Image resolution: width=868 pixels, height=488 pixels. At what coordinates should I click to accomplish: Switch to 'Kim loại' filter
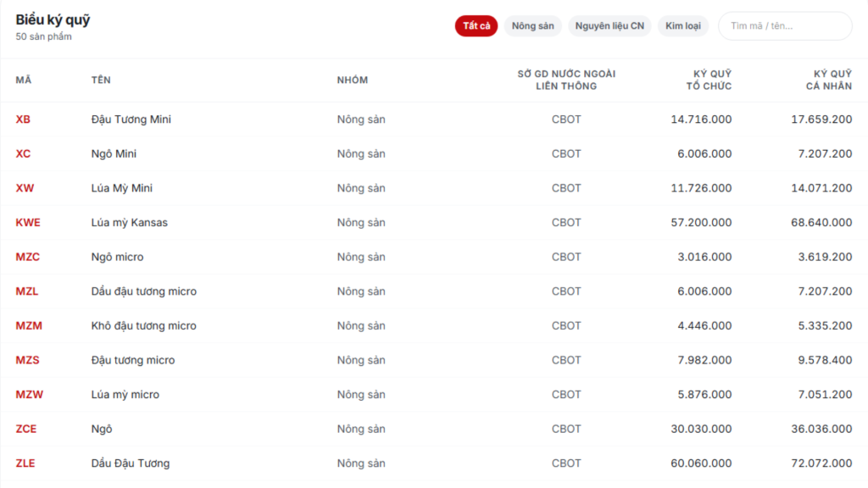coord(682,26)
